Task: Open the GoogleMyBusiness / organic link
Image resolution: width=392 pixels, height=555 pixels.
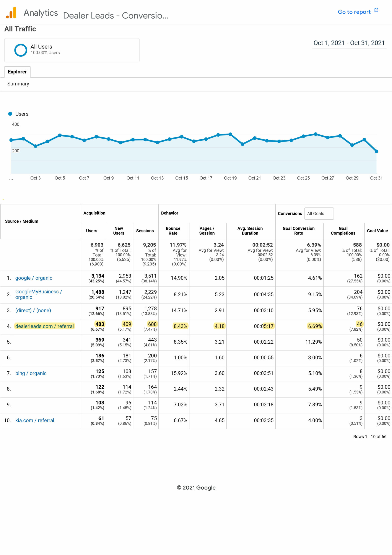Action: [x=39, y=294]
